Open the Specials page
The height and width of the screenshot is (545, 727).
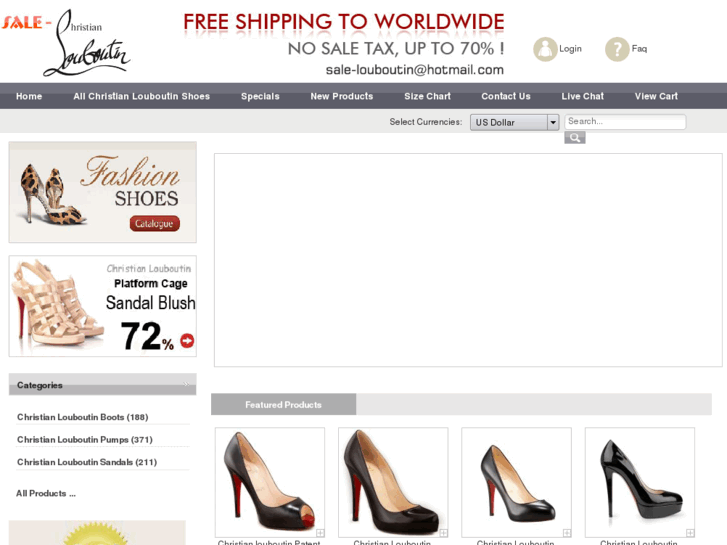pyautogui.click(x=260, y=96)
